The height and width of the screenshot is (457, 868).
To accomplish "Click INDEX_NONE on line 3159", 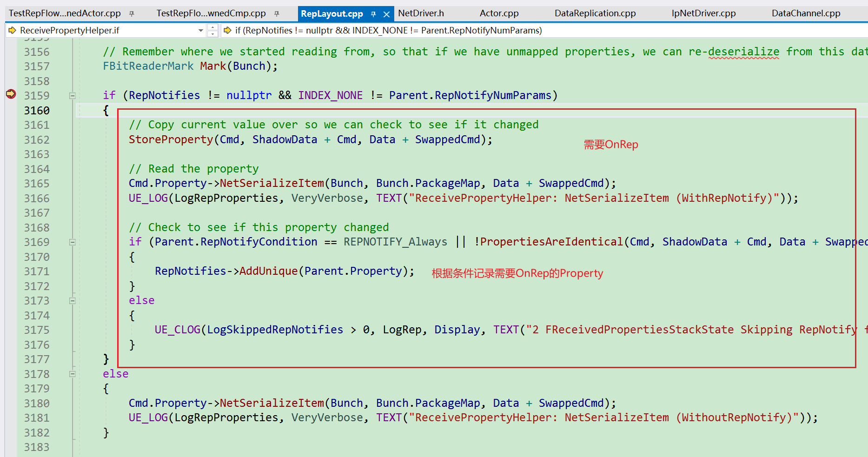I will [331, 95].
